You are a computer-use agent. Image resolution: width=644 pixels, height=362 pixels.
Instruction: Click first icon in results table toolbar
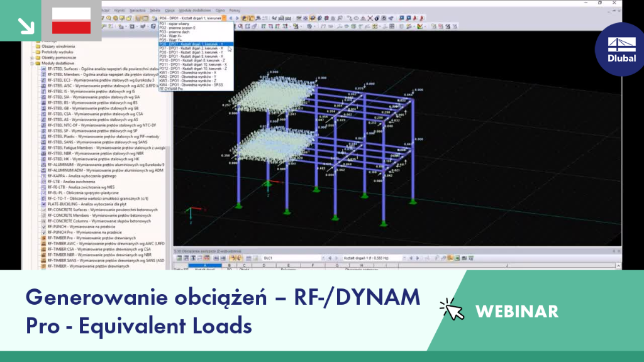tap(179, 258)
